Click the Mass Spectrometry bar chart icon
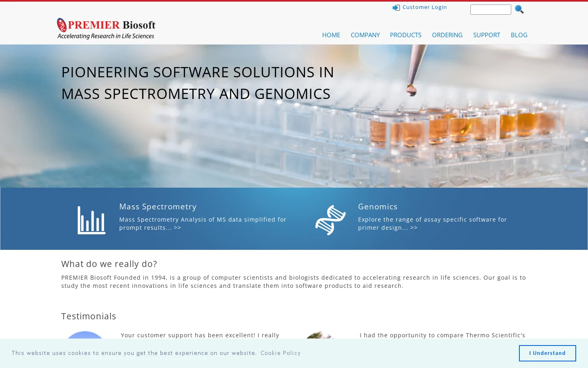588x368 pixels. coord(91,220)
